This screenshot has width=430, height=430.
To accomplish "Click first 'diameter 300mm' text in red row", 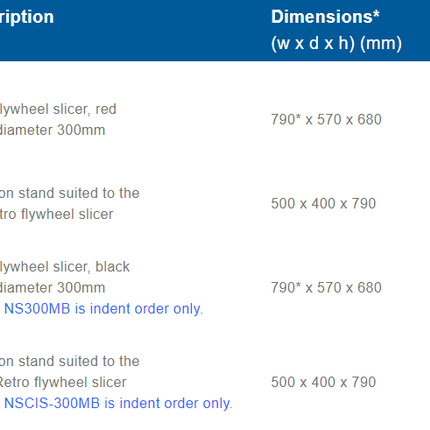I will coord(52,130).
